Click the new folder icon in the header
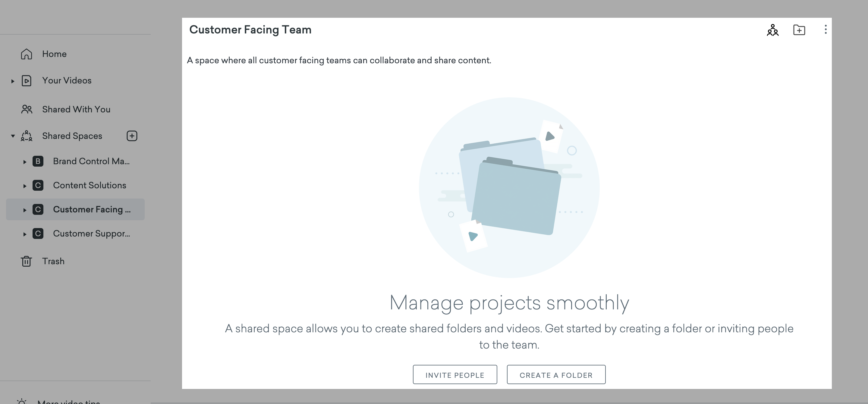 799,30
